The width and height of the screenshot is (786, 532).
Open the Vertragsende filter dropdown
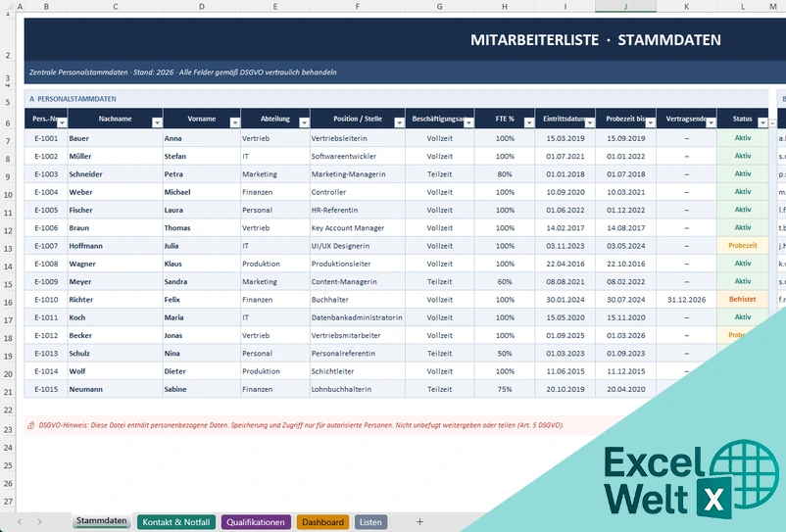(711, 123)
